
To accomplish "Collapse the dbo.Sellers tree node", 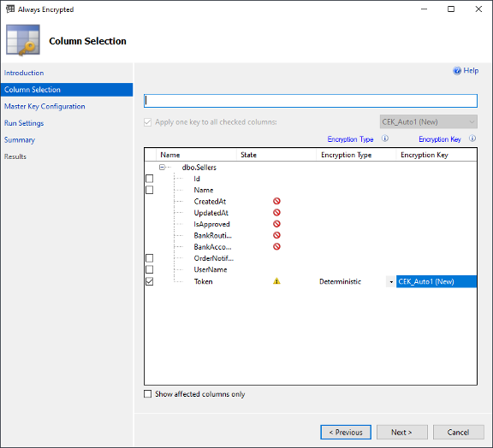I will tap(163, 167).
